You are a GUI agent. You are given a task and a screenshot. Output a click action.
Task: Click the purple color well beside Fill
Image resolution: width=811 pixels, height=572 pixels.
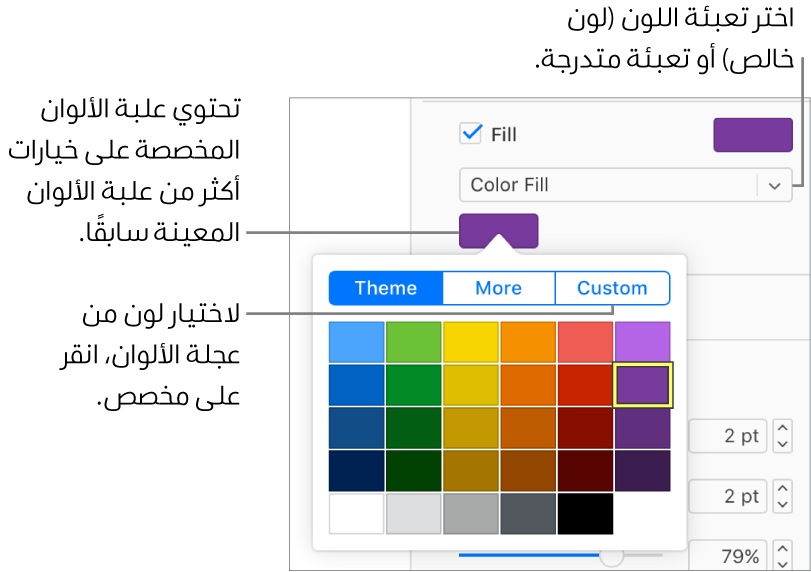[753, 135]
